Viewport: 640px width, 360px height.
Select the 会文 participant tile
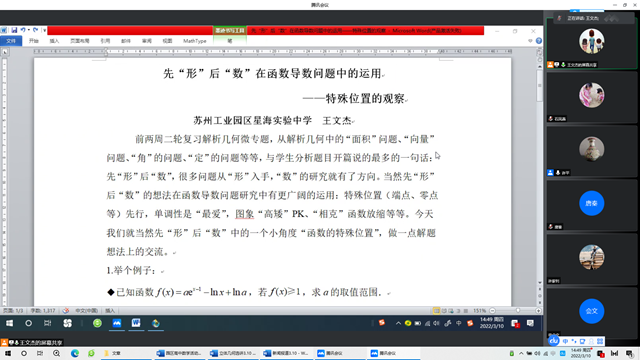[591, 313]
